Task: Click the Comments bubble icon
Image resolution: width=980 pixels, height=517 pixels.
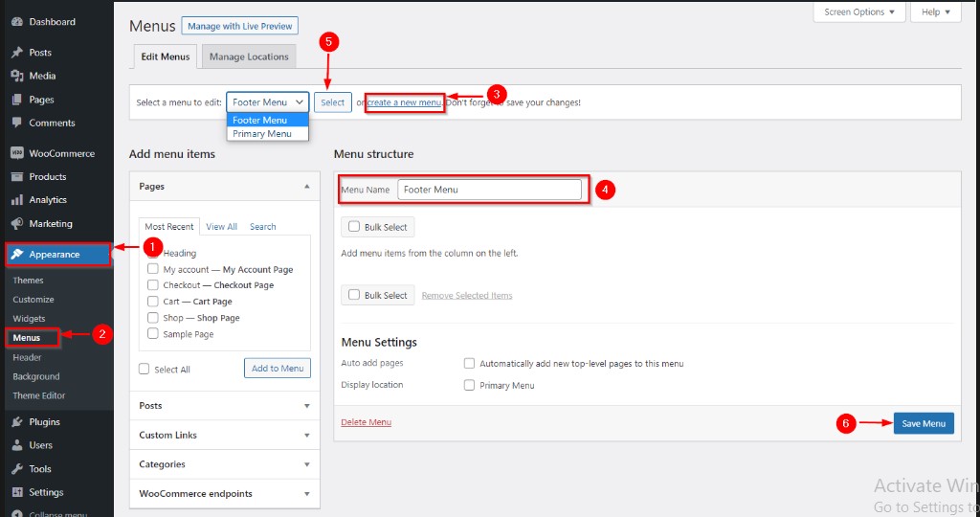Action: point(17,123)
